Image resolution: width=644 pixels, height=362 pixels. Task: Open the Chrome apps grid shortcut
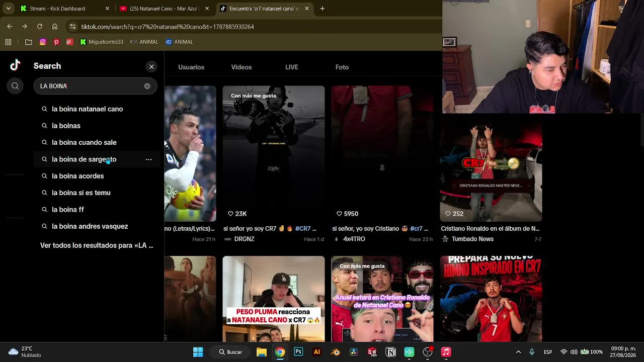point(8,42)
